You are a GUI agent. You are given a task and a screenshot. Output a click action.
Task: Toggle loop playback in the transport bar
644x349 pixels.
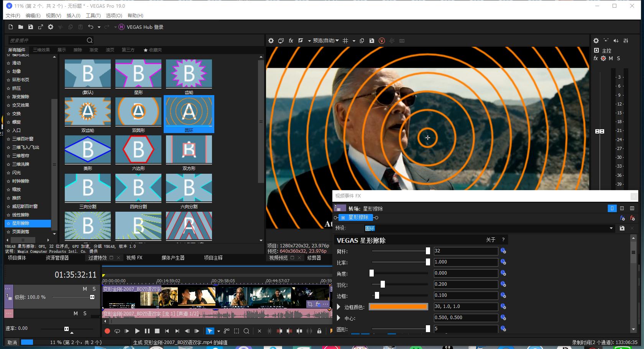(x=117, y=331)
